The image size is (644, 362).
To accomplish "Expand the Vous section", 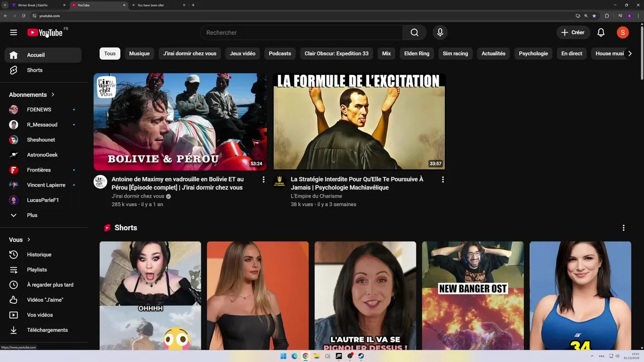I will (20, 240).
